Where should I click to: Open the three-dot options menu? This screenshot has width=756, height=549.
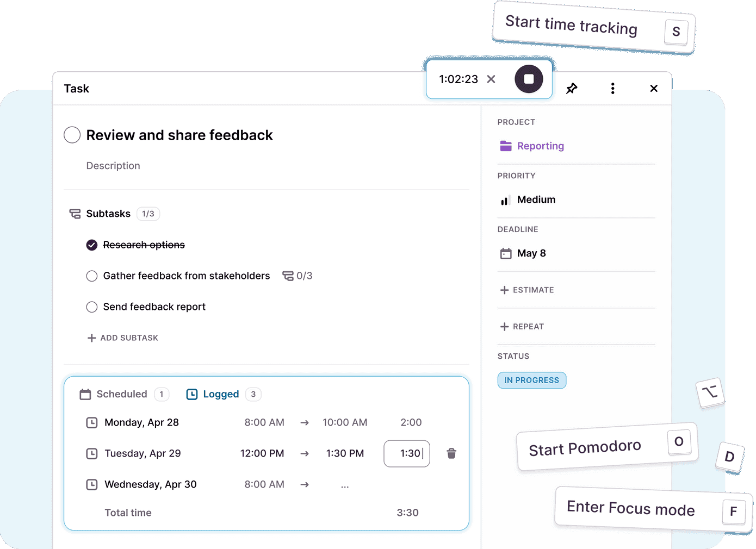[x=612, y=88]
